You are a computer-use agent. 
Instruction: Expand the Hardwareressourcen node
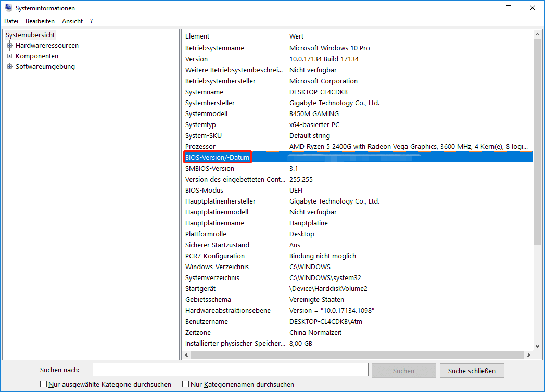pyautogui.click(x=10, y=45)
